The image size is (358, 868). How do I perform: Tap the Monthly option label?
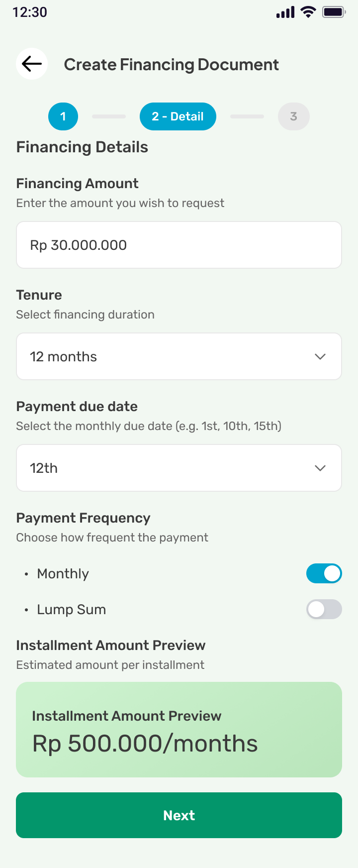coord(63,573)
